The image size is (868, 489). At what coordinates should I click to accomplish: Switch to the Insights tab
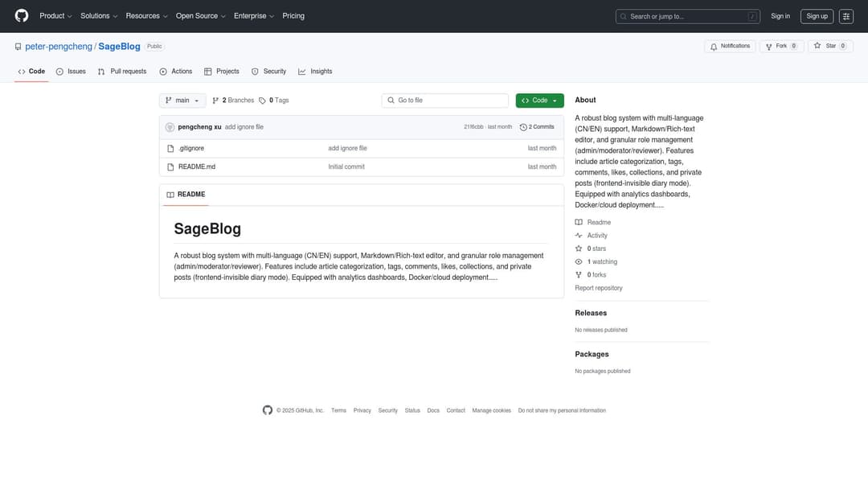315,72
